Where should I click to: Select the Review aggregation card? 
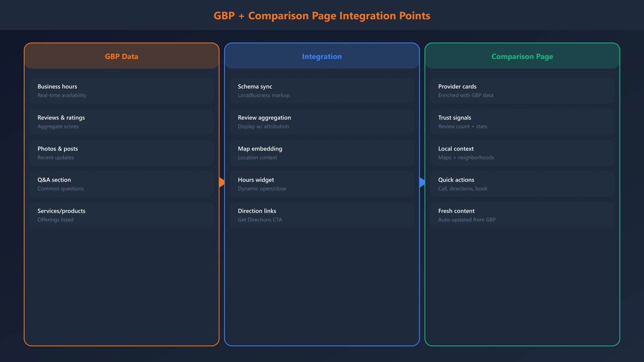322,121
